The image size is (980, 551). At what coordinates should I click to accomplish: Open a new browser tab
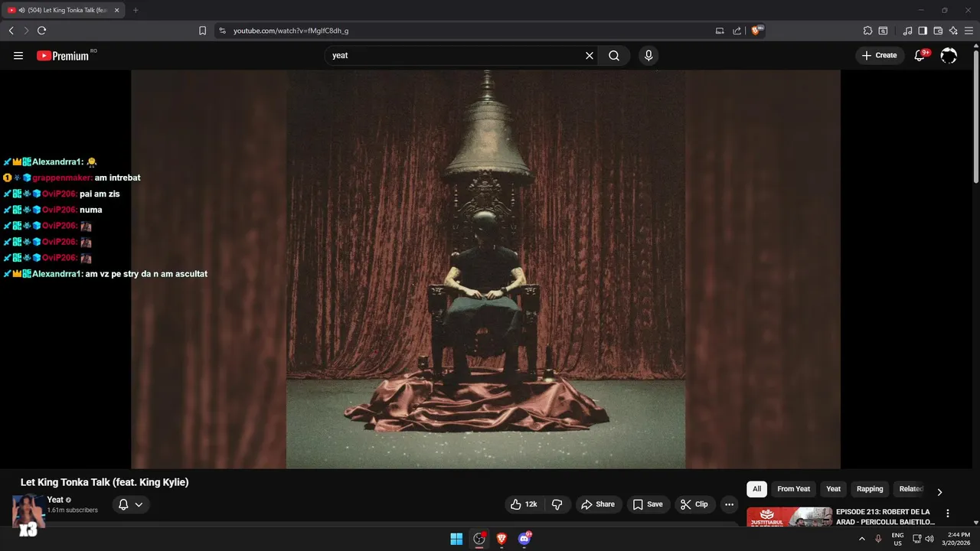(136, 11)
